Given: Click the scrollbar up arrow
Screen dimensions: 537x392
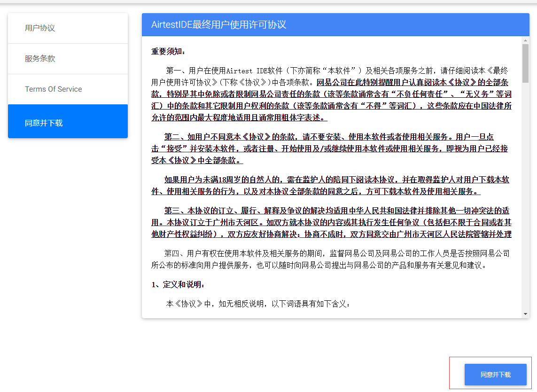Looking at the screenshot, I should click(x=525, y=40).
